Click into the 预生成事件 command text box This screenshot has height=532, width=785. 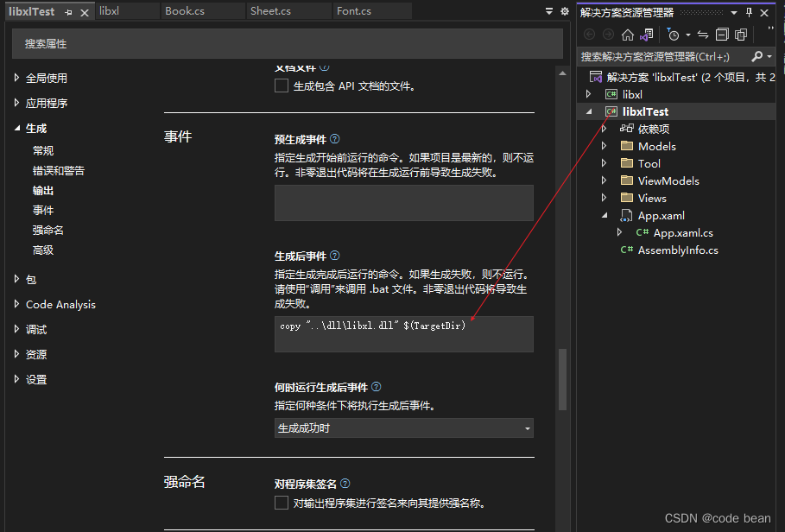click(x=403, y=203)
